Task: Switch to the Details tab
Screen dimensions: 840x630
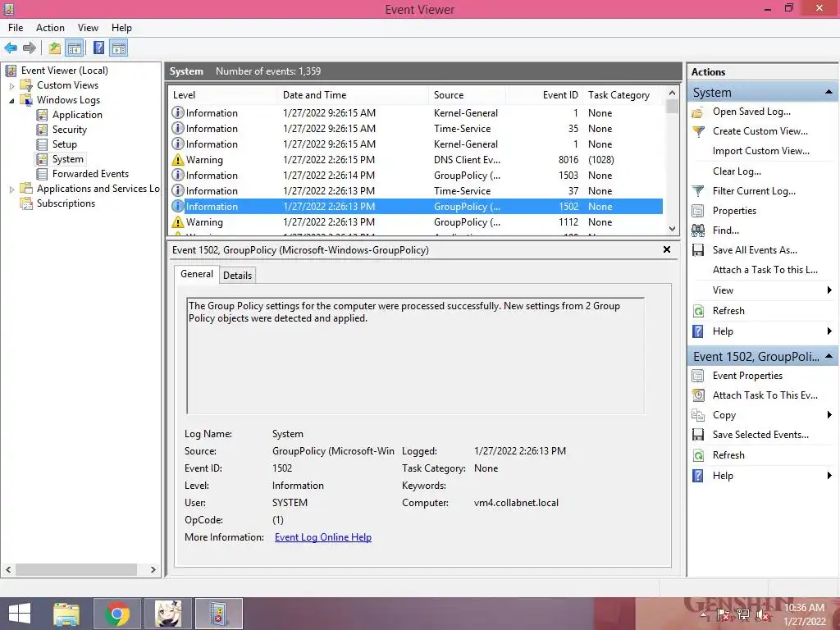Action: pos(237,276)
